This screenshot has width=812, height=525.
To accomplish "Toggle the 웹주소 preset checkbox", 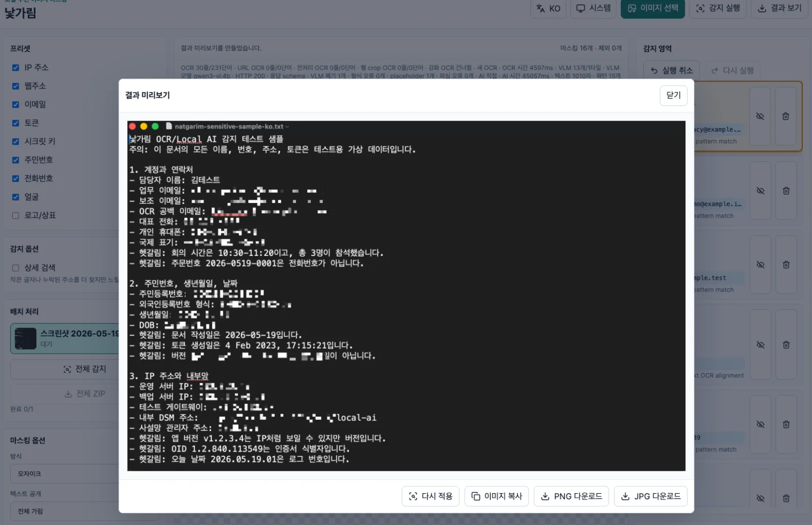I will coord(15,86).
